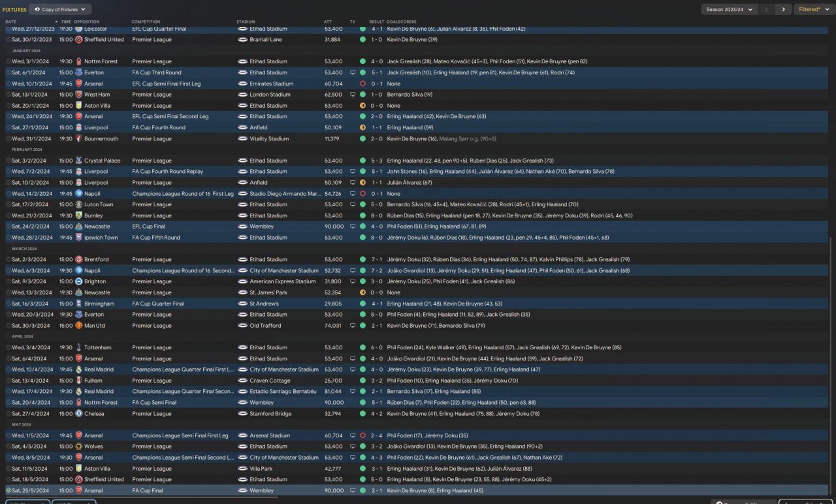
Task: Click the Luton Town club badge
Action: [78, 204]
